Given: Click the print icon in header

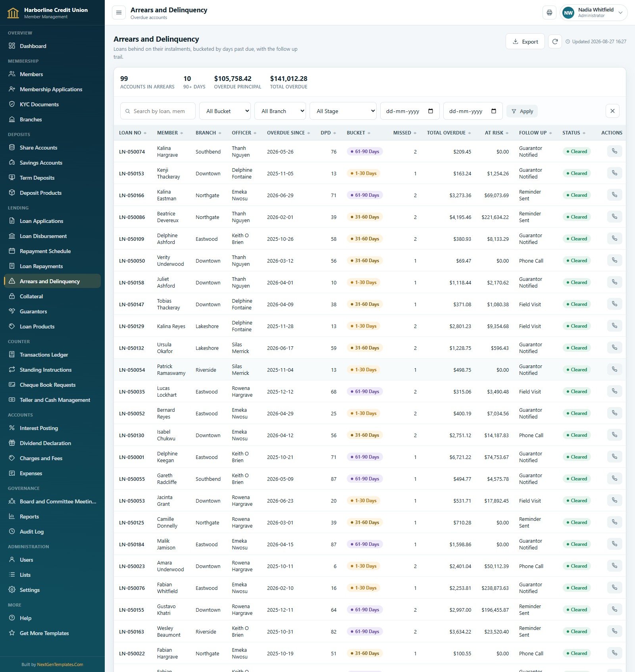Looking at the screenshot, I should click(x=549, y=13).
